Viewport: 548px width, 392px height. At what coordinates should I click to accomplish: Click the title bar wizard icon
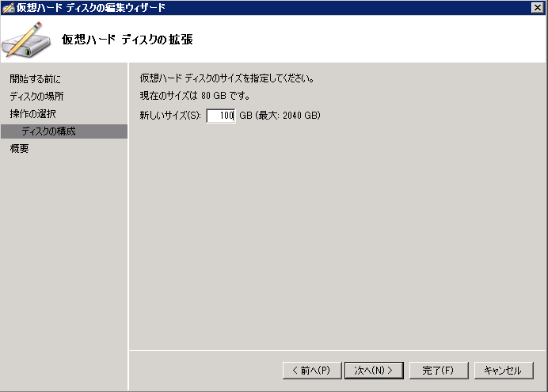[x=8, y=8]
